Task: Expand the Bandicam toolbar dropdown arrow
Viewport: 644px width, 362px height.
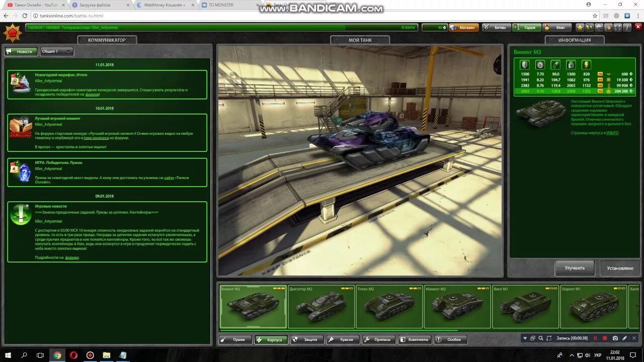Action: [x=525, y=338]
